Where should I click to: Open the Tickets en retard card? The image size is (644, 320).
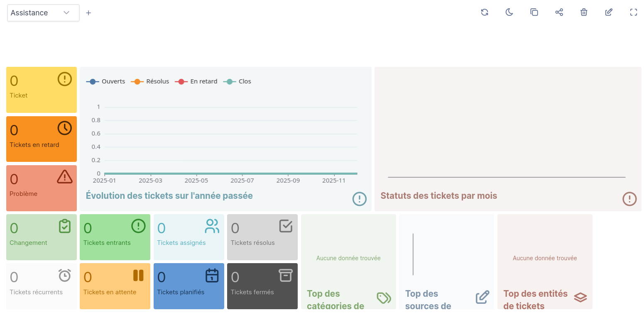[41, 139]
